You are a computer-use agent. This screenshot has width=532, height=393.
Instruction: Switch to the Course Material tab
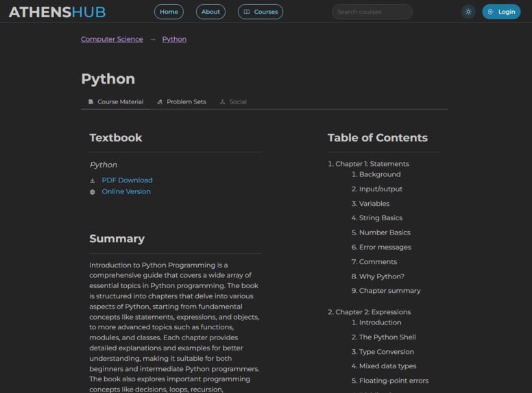click(x=116, y=102)
